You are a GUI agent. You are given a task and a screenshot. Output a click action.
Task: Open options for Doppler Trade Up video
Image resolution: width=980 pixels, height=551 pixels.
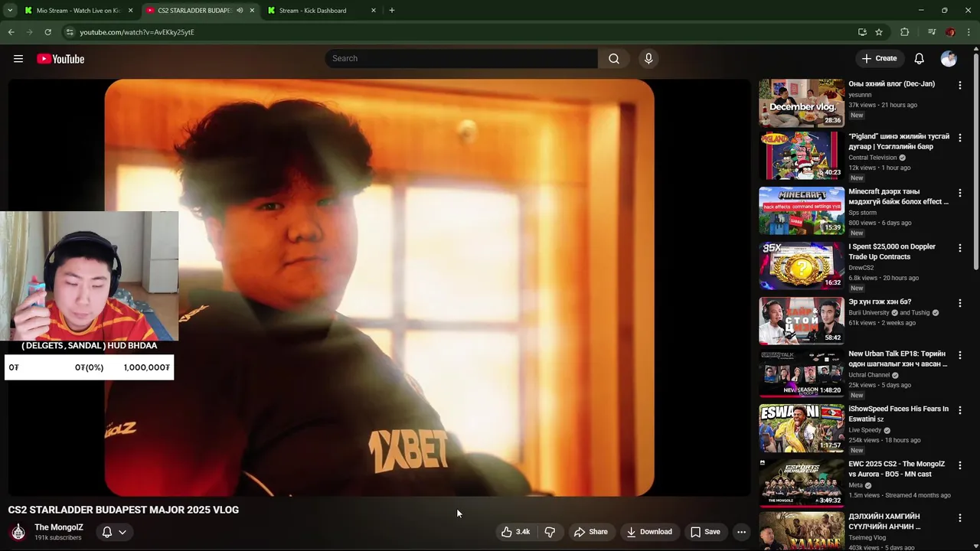(x=960, y=248)
